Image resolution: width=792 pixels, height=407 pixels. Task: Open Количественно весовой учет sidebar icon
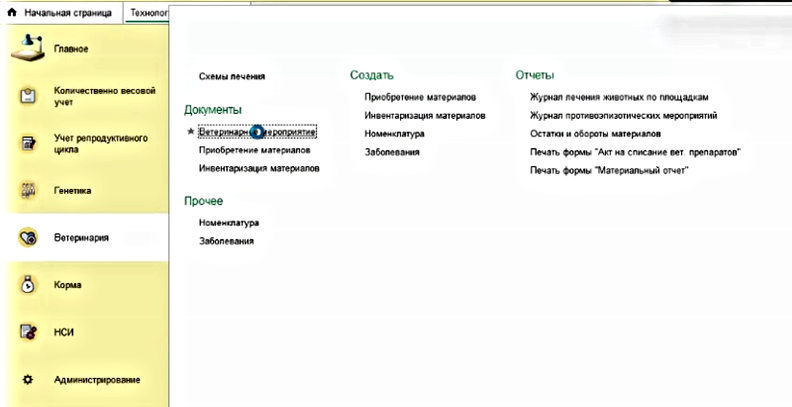pyautogui.click(x=29, y=97)
